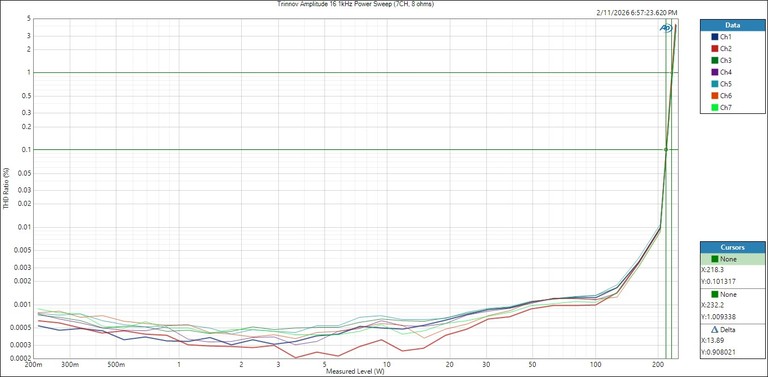
Task: Select the Ch6 legend label
Action: [x=726, y=95]
